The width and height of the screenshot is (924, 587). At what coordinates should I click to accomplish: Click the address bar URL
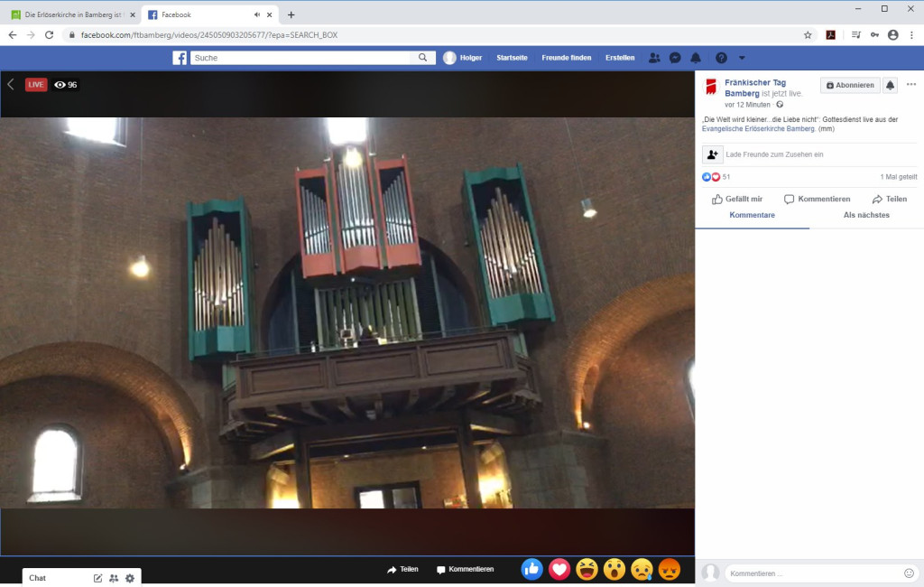click(x=209, y=35)
